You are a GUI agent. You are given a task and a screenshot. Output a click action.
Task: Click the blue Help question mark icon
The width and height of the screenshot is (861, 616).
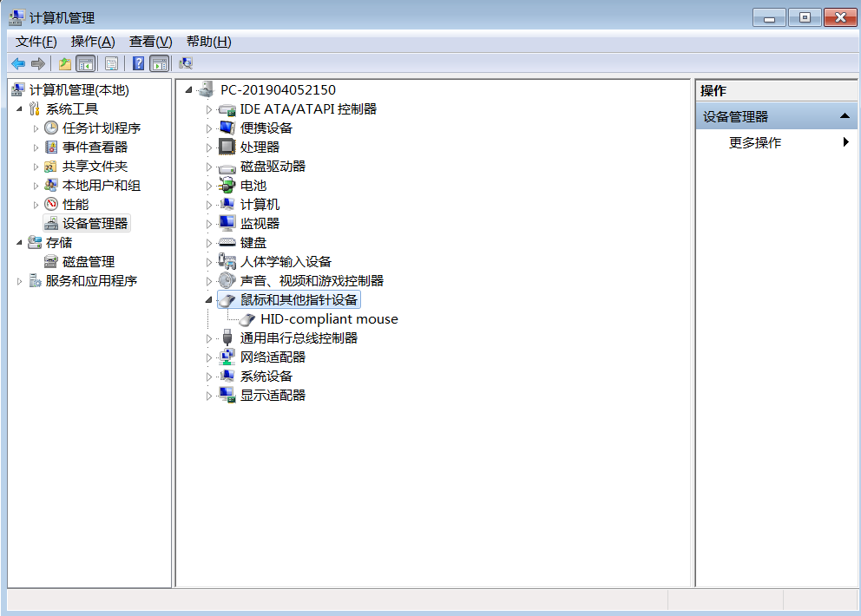pos(138,63)
